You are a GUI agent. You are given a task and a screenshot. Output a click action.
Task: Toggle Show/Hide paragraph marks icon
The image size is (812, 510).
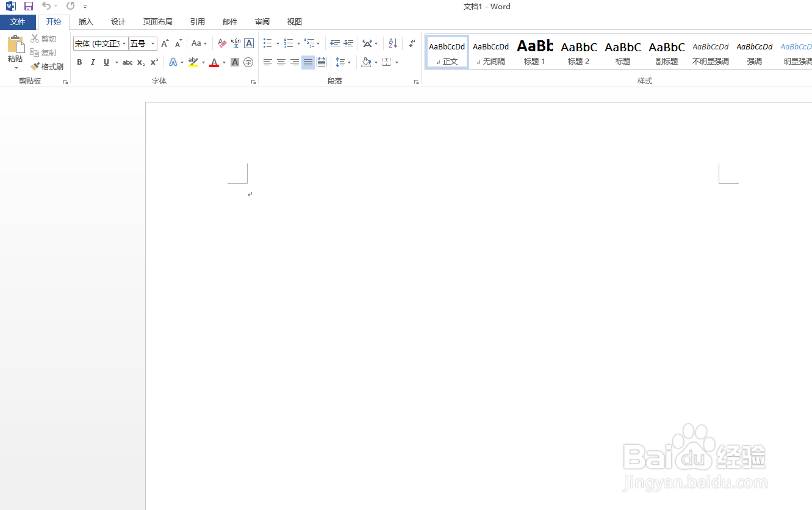[x=412, y=43]
